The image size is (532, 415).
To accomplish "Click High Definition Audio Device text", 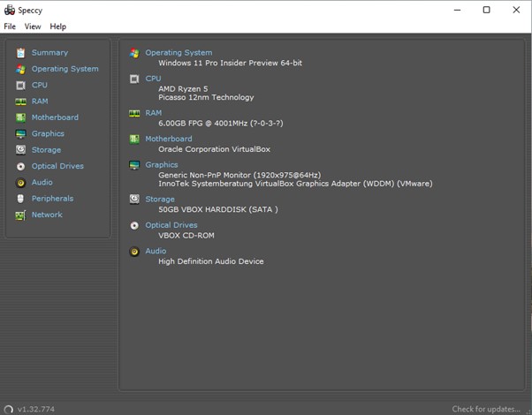I will tap(210, 261).
